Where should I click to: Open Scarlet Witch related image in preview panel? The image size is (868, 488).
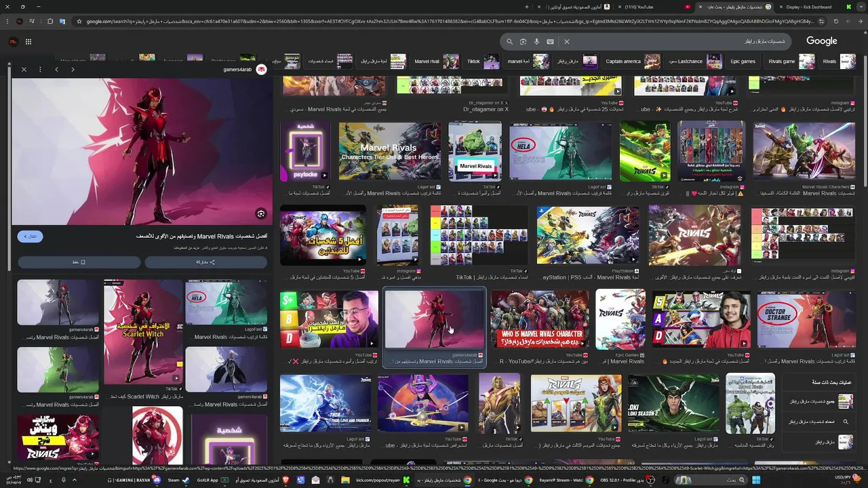(143, 332)
